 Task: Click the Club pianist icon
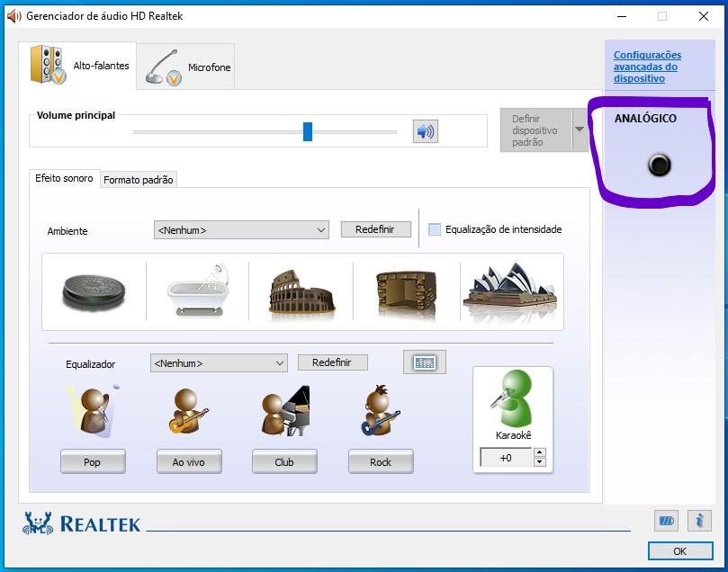click(x=285, y=411)
